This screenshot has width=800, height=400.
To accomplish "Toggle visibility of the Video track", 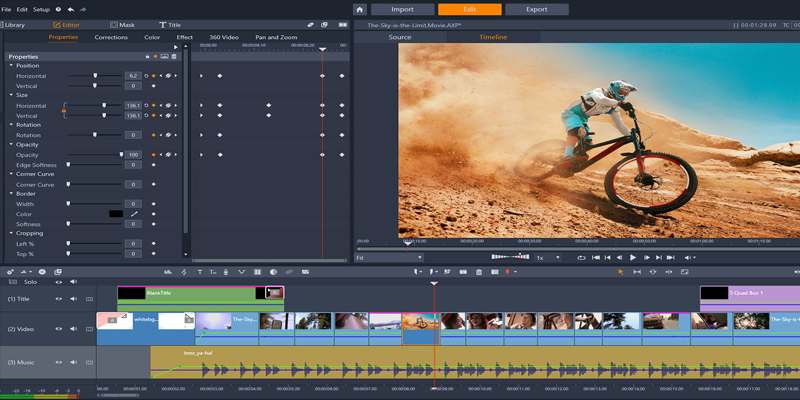I will point(58,326).
